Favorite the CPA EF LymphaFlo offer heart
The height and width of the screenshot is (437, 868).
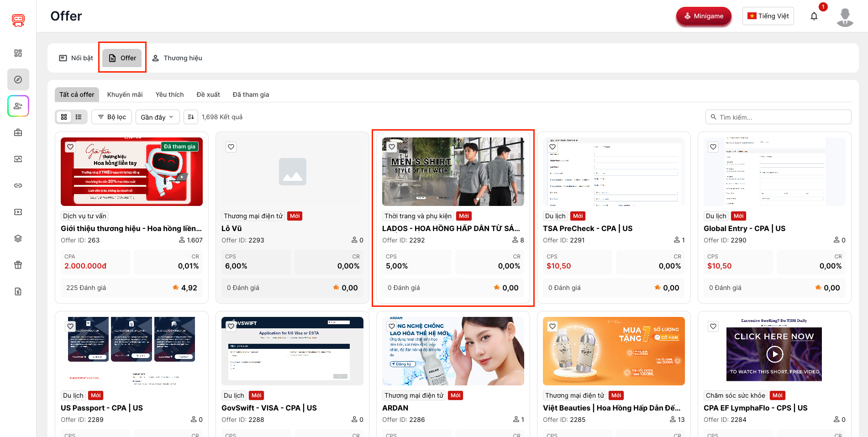(713, 326)
